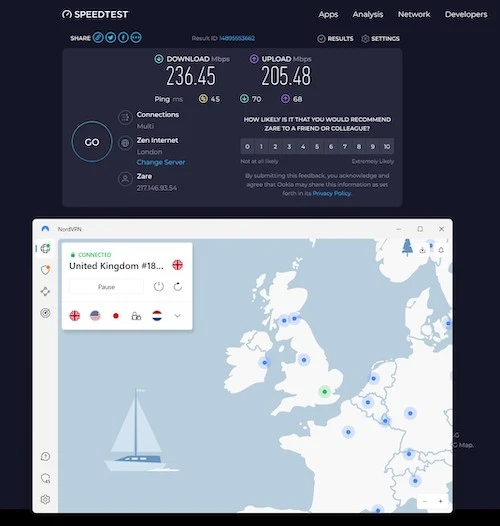Click the Speedtest logo
The image size is (500, 526).
coord(95,14)
